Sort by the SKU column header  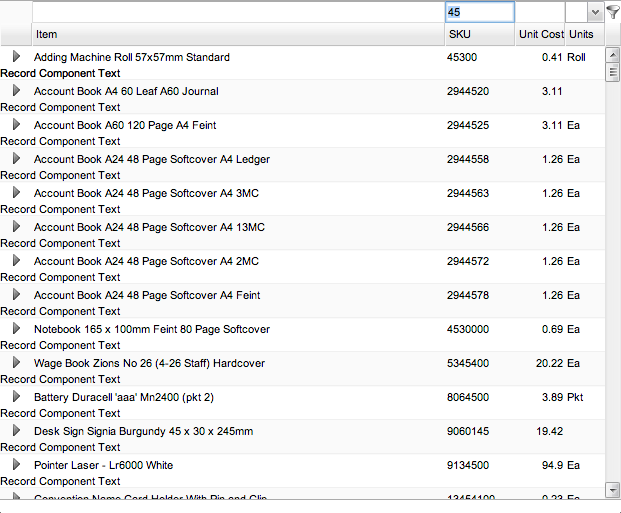pos(479,34)
